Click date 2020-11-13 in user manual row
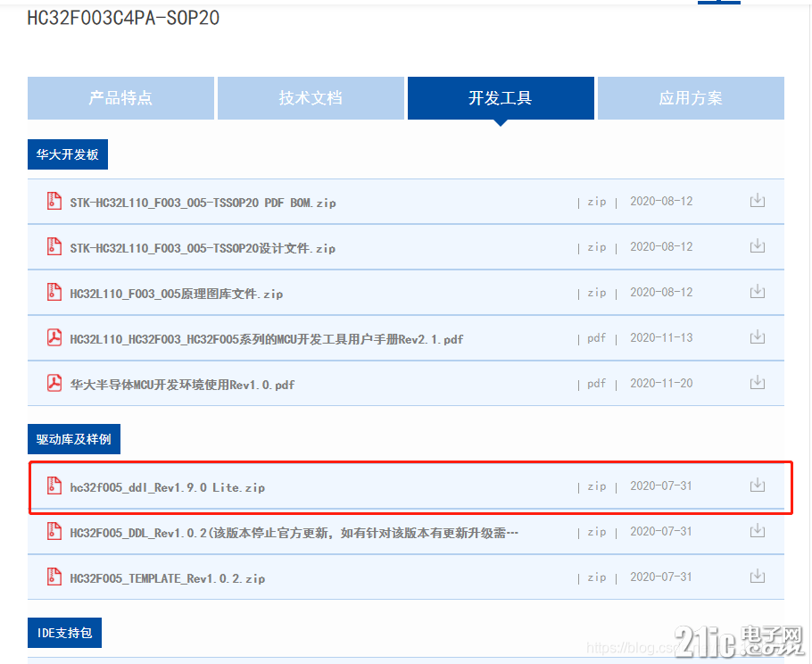Screen dimensions: 812x664 pos(661,337)
